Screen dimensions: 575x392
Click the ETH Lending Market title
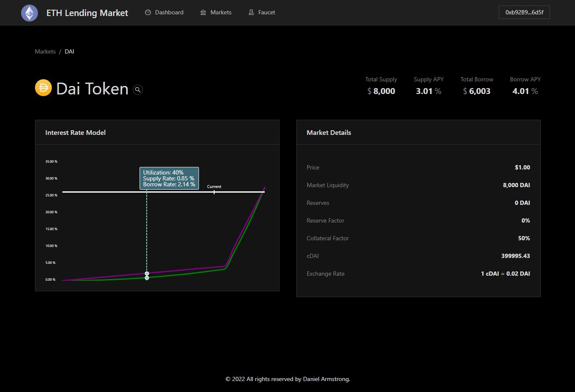pyautogui.click(x=87, y=13)
